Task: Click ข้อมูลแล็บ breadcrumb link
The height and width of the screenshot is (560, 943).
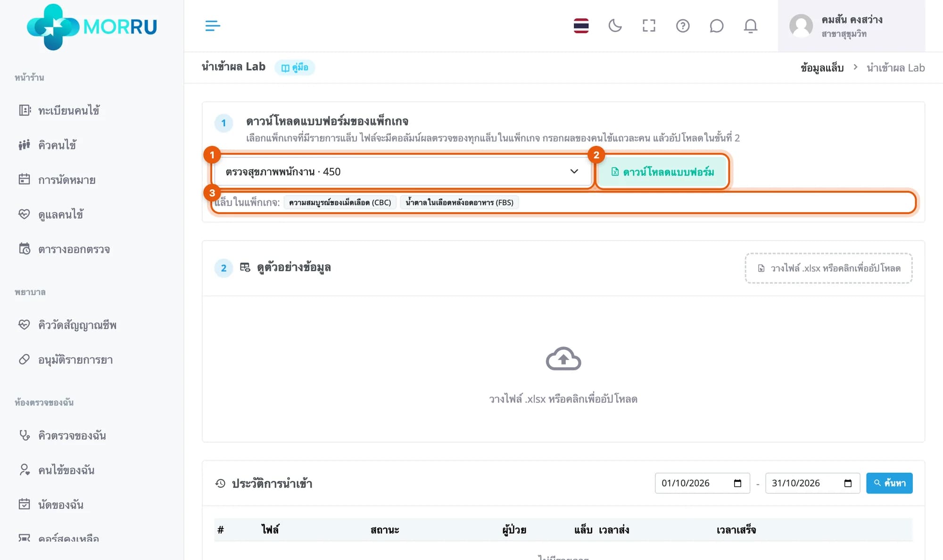Action: coord(822,68)
